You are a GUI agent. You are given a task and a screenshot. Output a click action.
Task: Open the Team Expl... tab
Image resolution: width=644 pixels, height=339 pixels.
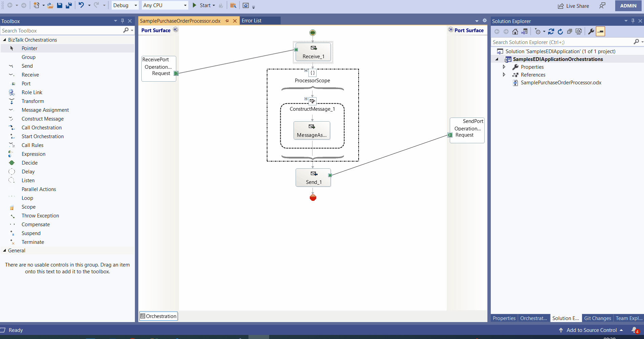pos(629,318)
